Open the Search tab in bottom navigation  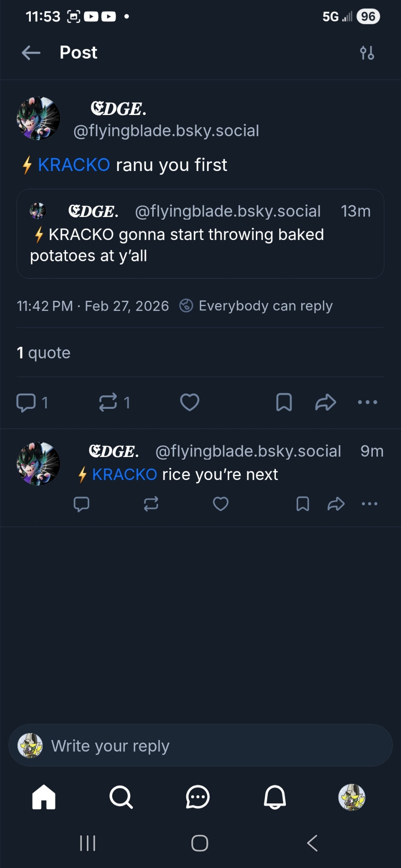(121, 797)
